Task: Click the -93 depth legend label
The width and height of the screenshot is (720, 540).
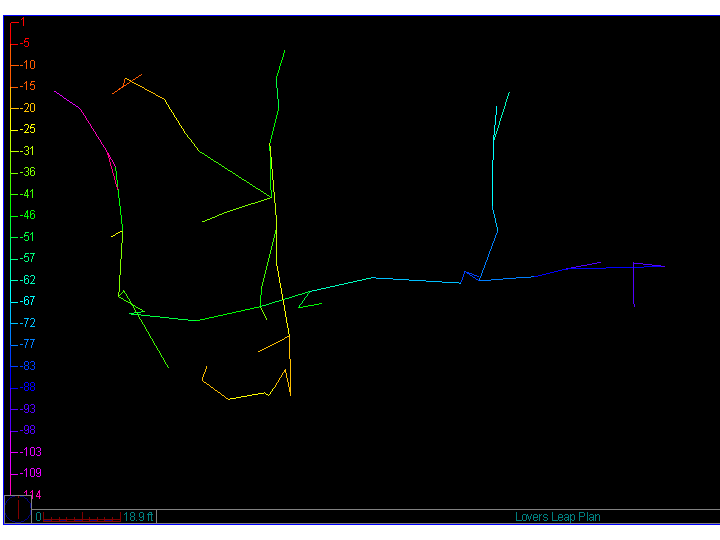Action: pyautogui.click(x=28, y=409)
